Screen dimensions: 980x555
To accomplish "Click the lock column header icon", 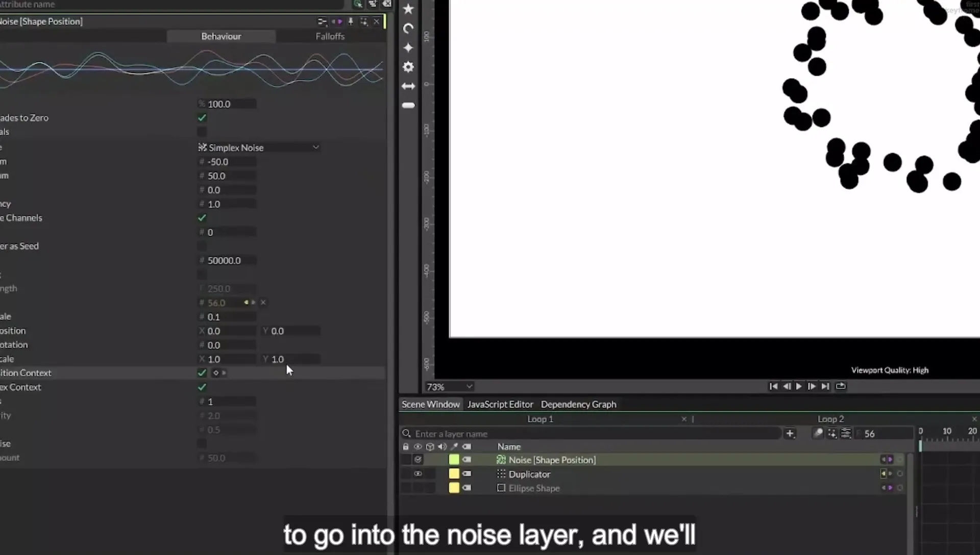I will [x=406, y=447].
